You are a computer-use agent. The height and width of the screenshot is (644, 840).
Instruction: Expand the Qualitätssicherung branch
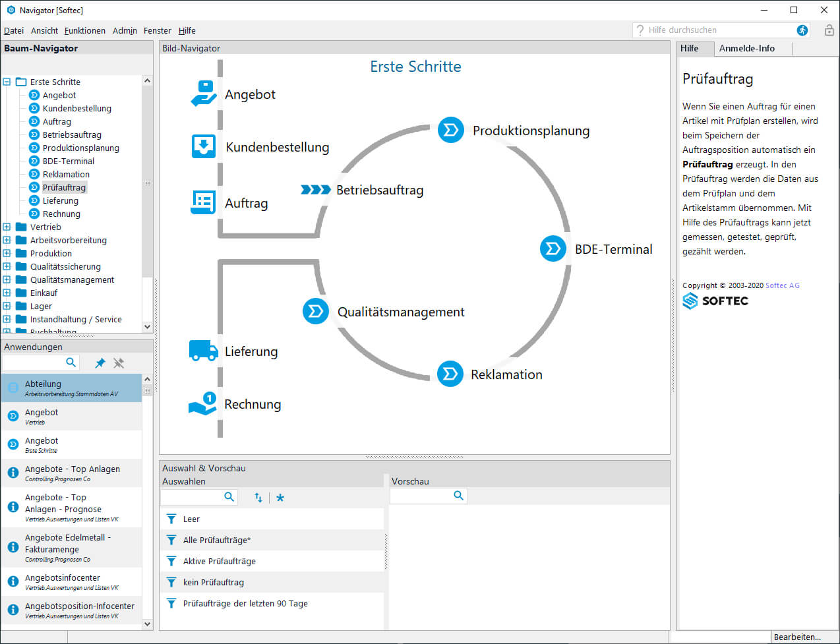6,266
